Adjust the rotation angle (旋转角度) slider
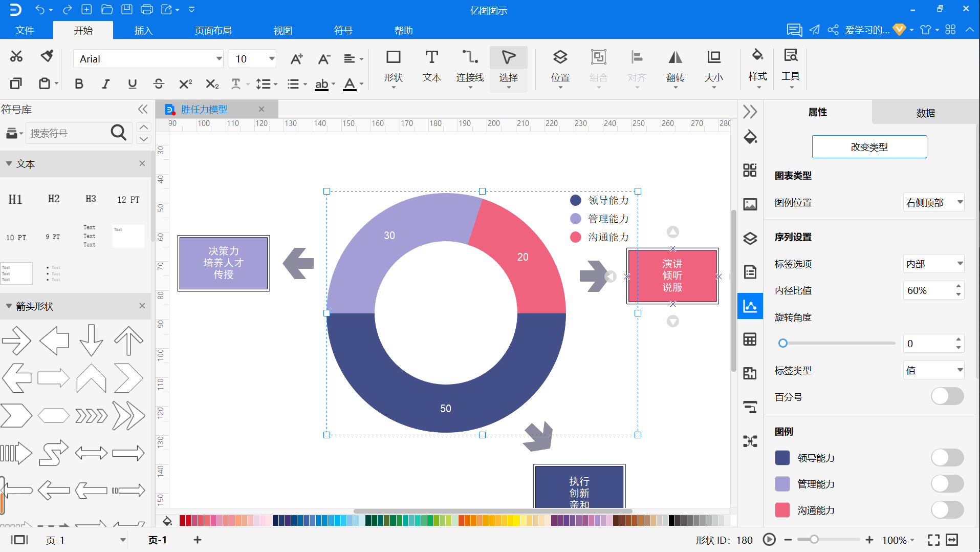 pyautogui.click(x=783, y=343)
